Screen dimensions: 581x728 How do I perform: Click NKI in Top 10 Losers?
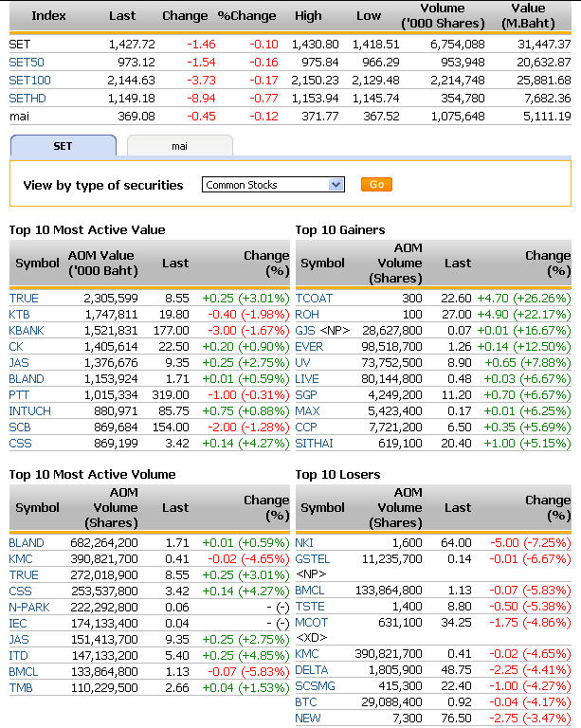[x=304, y=542]
